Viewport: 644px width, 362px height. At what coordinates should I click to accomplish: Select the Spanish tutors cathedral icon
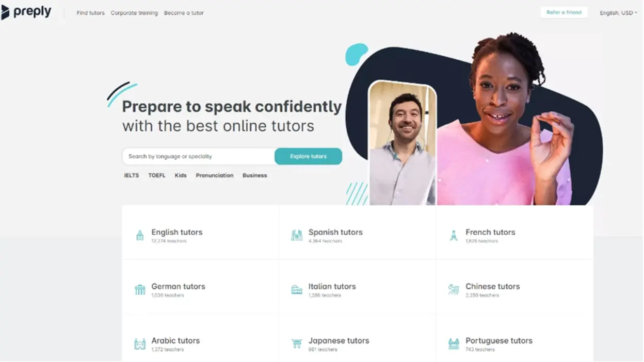pos(297,236)
